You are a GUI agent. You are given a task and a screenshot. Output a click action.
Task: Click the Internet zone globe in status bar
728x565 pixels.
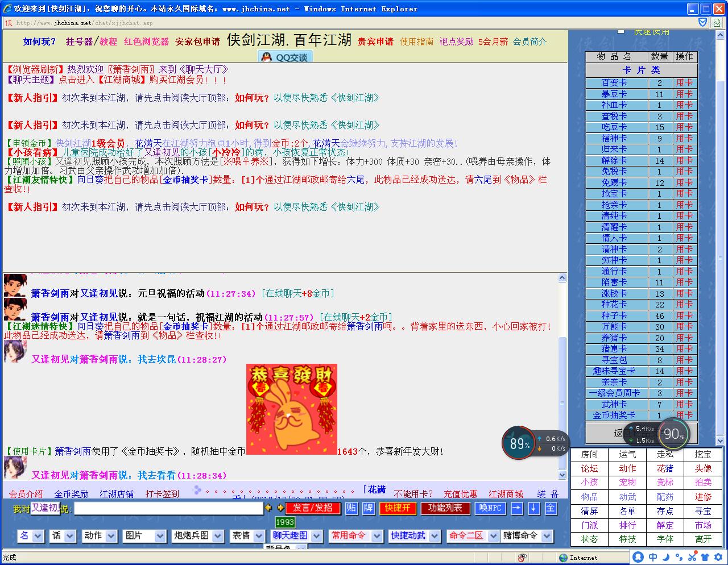click(x=564, y=558)
